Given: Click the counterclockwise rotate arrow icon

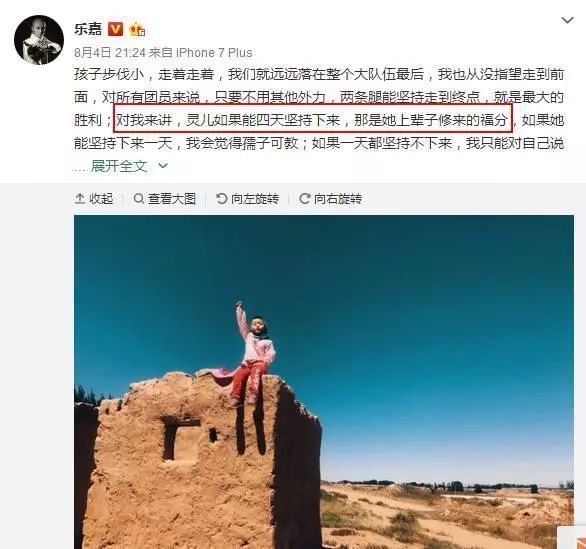Looking at the screenshot, I should tap(222, 198).
